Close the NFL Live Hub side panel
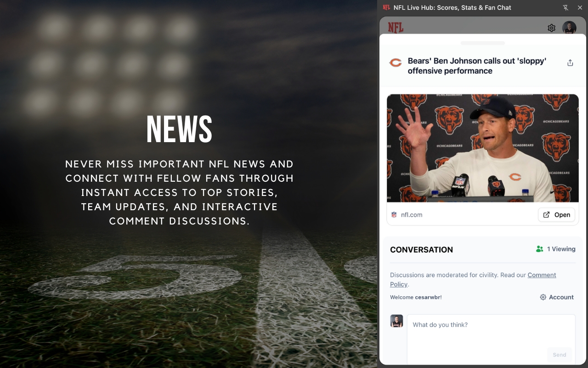The image size is (588, 368). (x=580, y=7)
